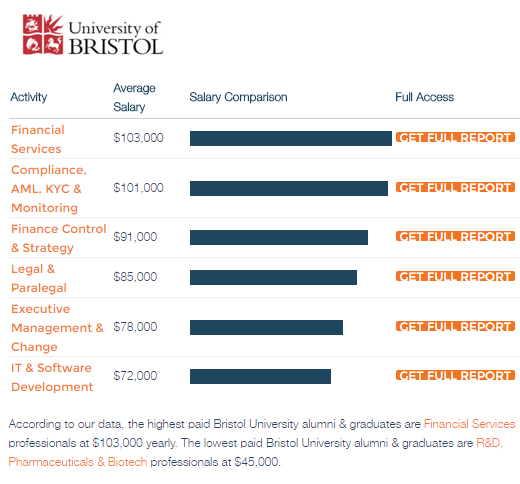Open the Financial Services activity link
This screenshot has height=484, width=520.
(38, 139)
